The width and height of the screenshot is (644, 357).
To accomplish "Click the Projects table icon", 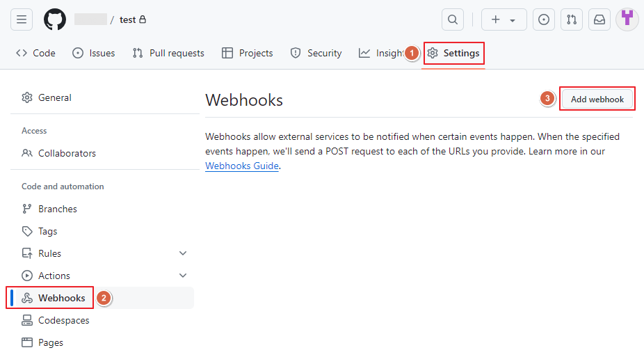I will tap(227, 53).
